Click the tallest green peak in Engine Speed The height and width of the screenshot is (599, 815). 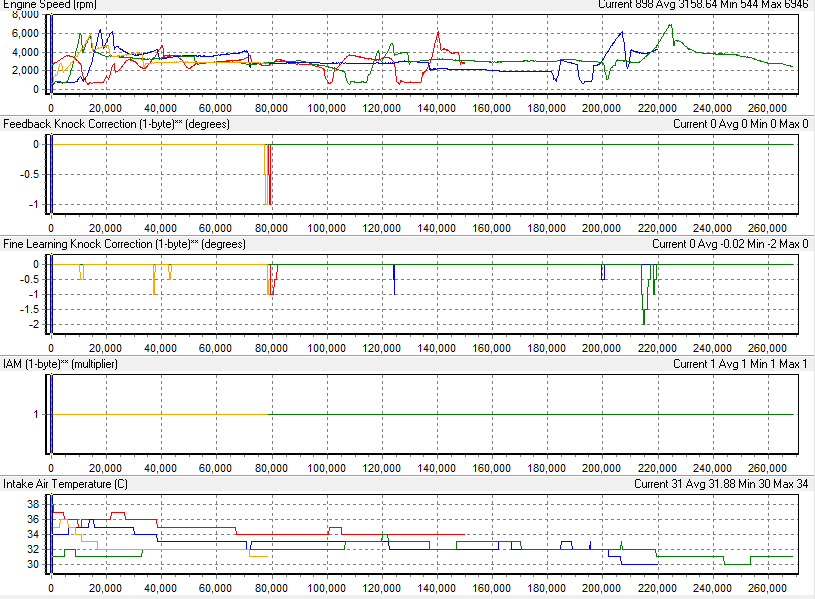(x=671, y=27)
